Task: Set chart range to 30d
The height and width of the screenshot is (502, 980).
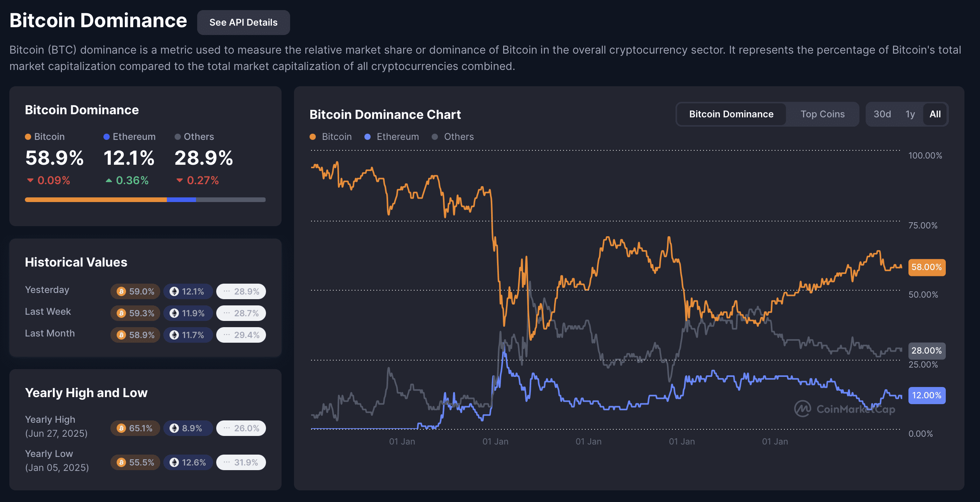Action: [882, 114]
